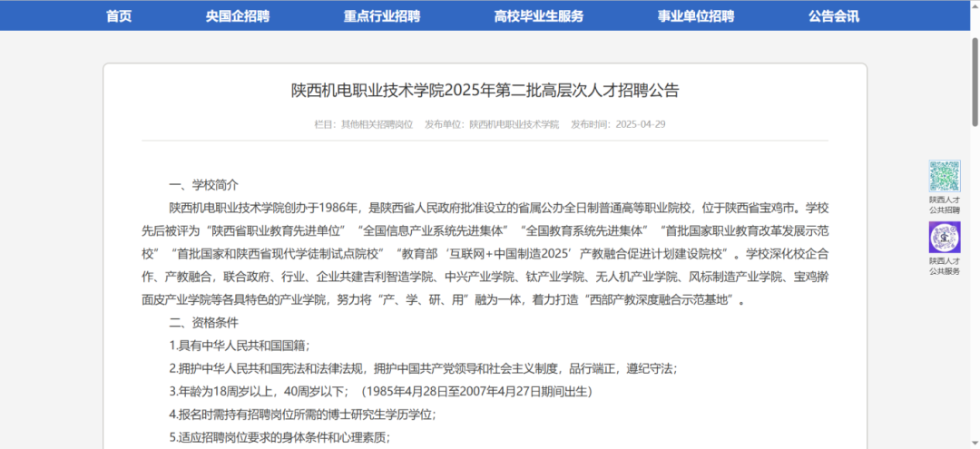Click the publisher name 陕西机电职业技术学院

point(514,124)
